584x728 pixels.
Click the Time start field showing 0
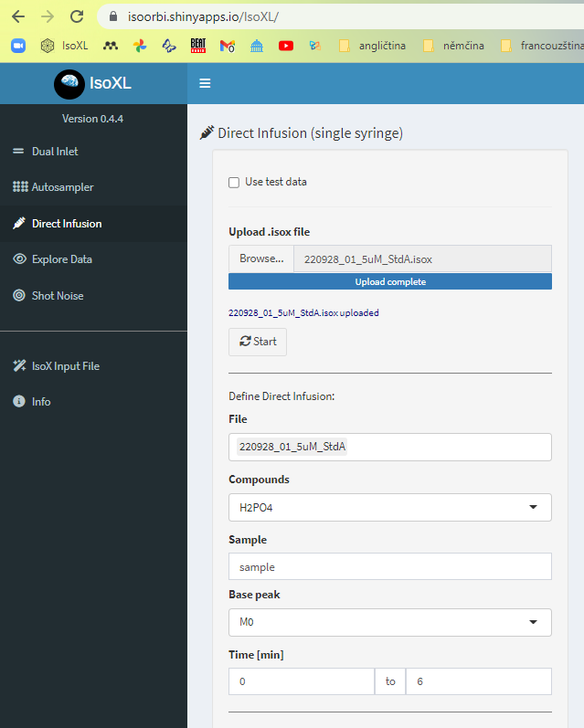pos(301,681)
